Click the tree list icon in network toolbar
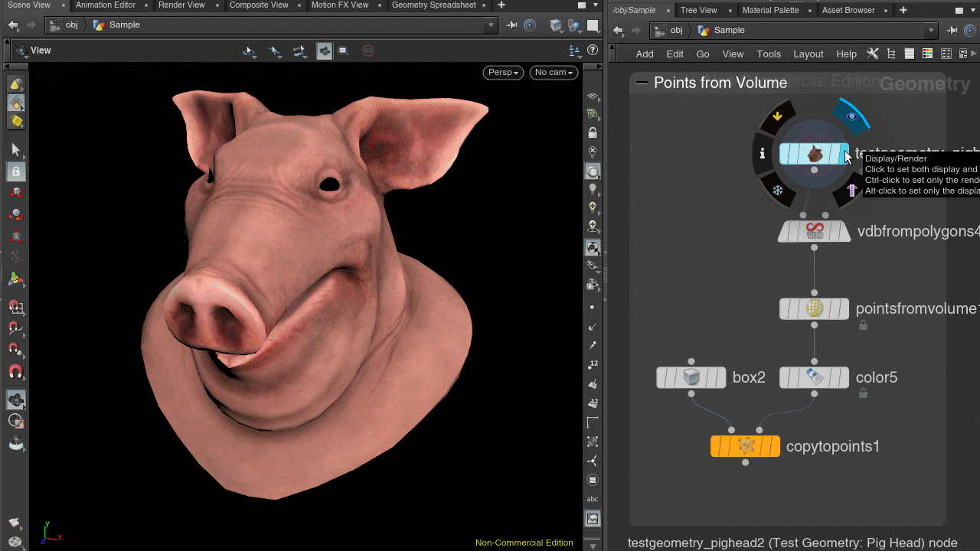The image size is (980, 551). (x=890, y=54)
